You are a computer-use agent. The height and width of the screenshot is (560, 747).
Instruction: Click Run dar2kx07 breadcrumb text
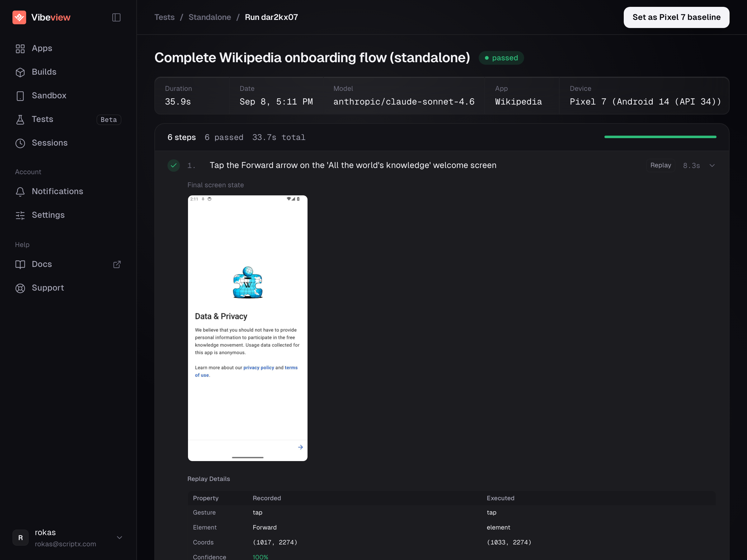(x=271, y=17)
